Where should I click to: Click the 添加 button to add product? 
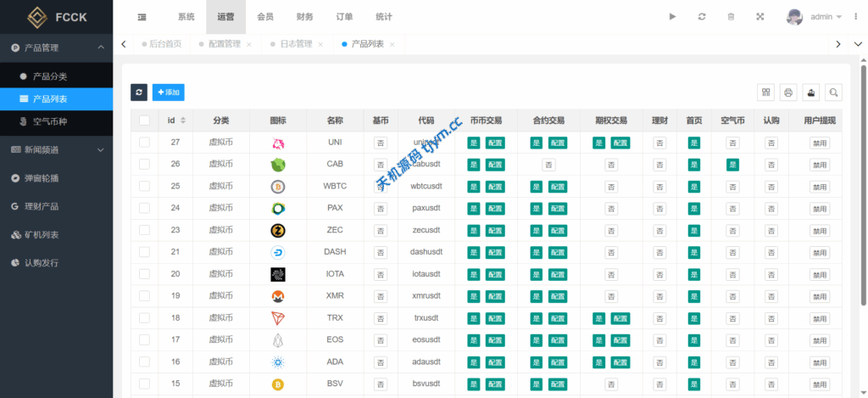[x=169, y=92]
